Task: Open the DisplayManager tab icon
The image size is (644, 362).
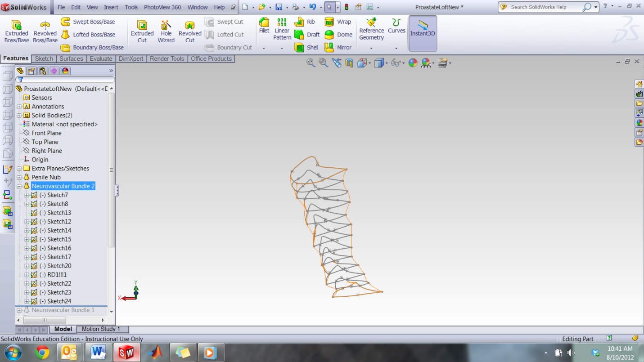Action: (x=65, y=71)
